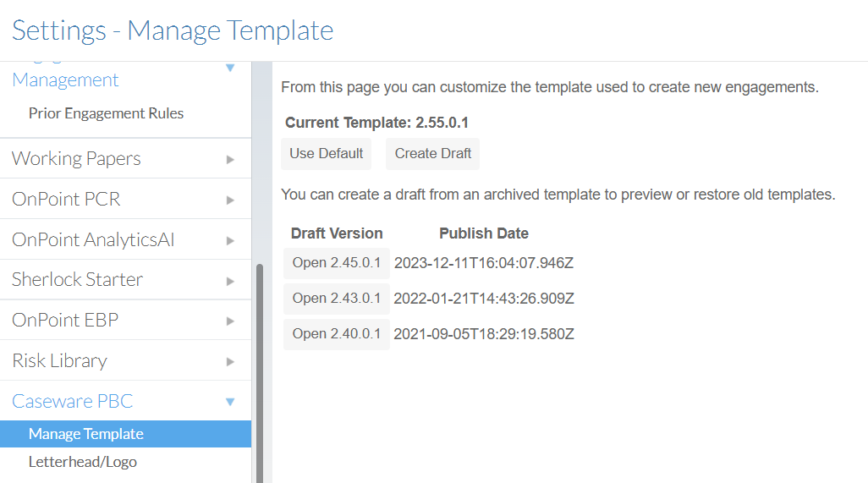Open the Working Papers menu item
This screenshot has height=483, width=868.
(x=76, y=159)
